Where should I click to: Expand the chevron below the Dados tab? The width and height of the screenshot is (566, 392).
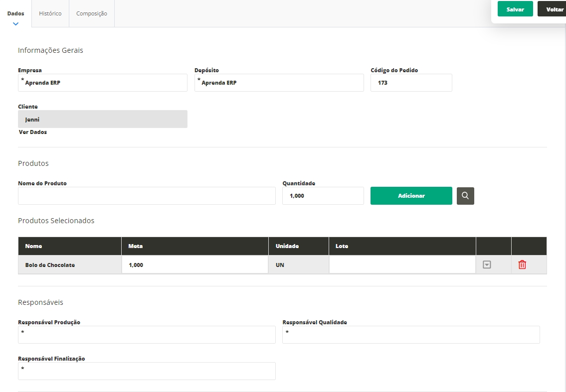point(15,23)
